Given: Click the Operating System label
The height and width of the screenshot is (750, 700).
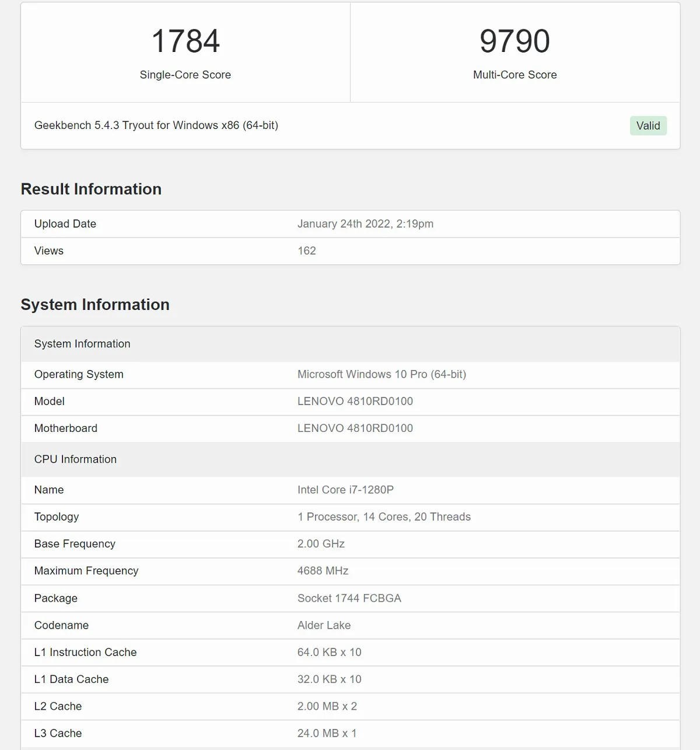Looking at the screenshot, I should (x=79, y=375).
